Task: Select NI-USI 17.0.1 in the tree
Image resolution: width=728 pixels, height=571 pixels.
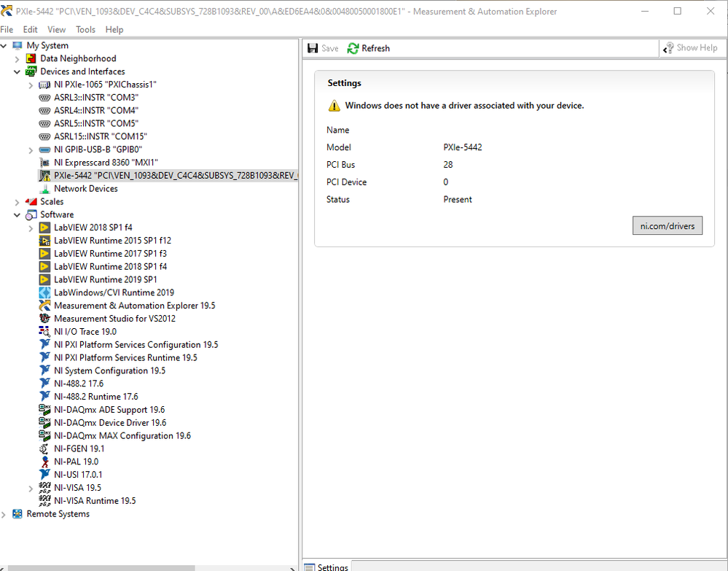Action: pos(78,475)
